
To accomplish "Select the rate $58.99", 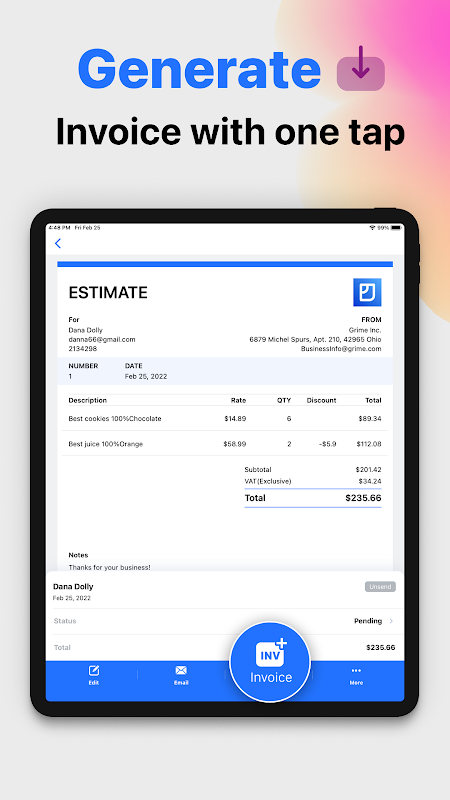I will [235, 444].
